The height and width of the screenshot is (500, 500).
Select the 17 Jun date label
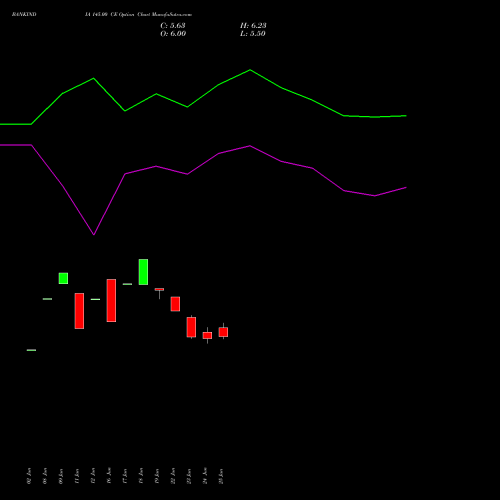point(125,476)
